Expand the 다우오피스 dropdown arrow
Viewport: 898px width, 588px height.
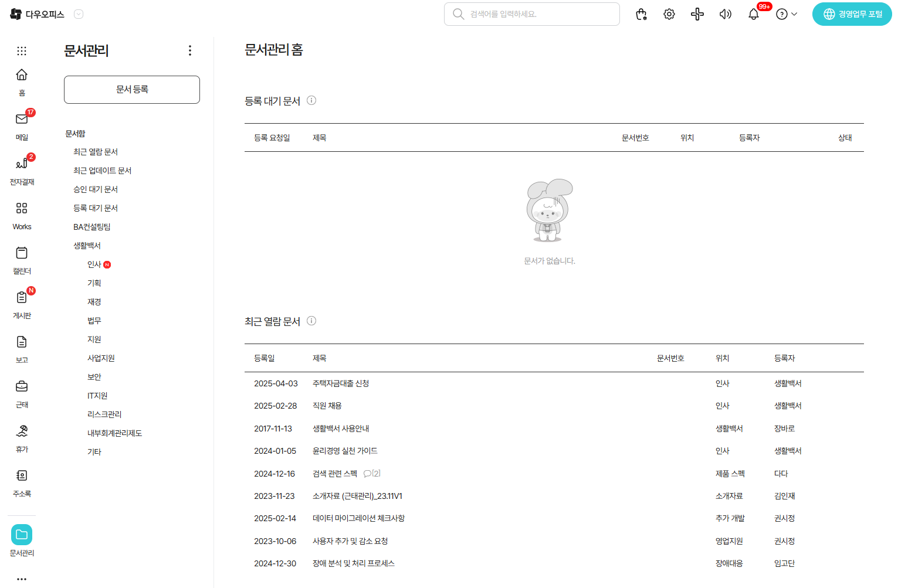pos(79,14)
